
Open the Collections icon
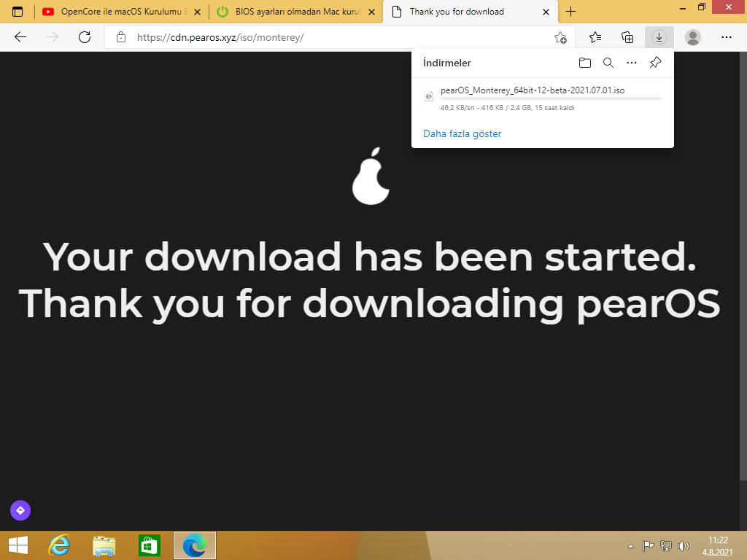click(627, 37)
